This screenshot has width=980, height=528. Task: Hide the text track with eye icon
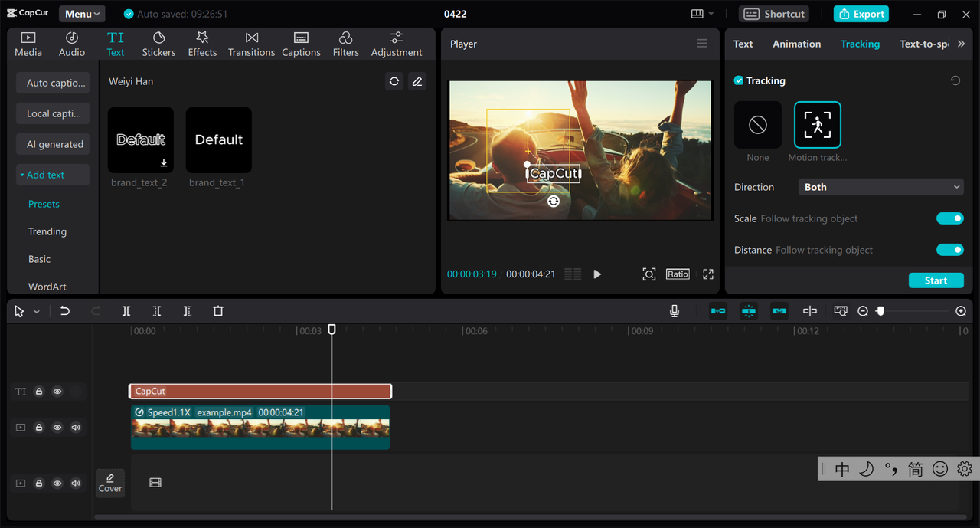[x=57, y=392]
